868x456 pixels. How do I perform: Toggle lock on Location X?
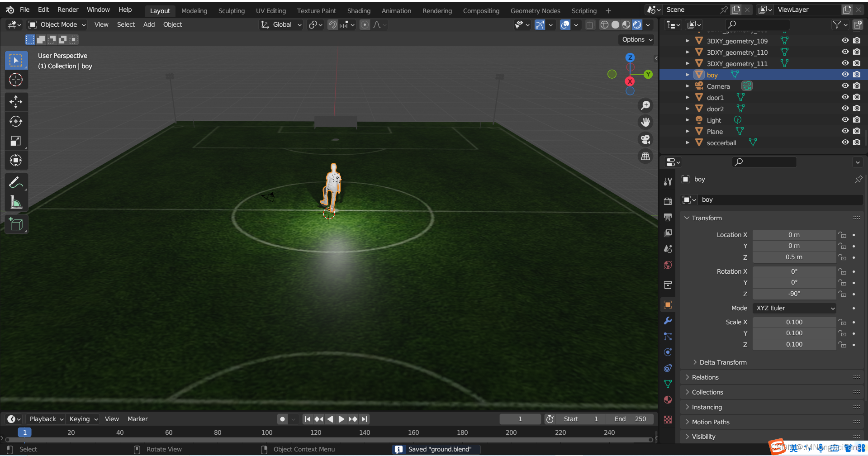(x=842, y=235)
